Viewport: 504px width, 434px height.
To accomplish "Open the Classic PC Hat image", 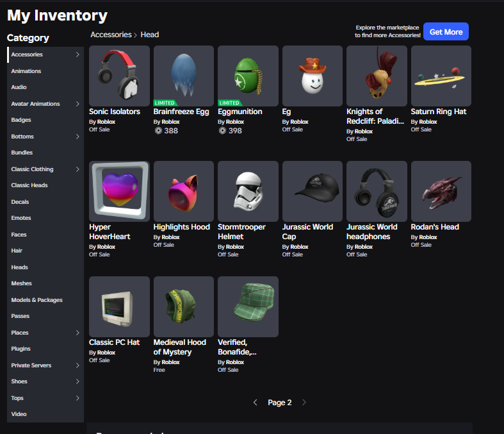I will tap(119, 306).
